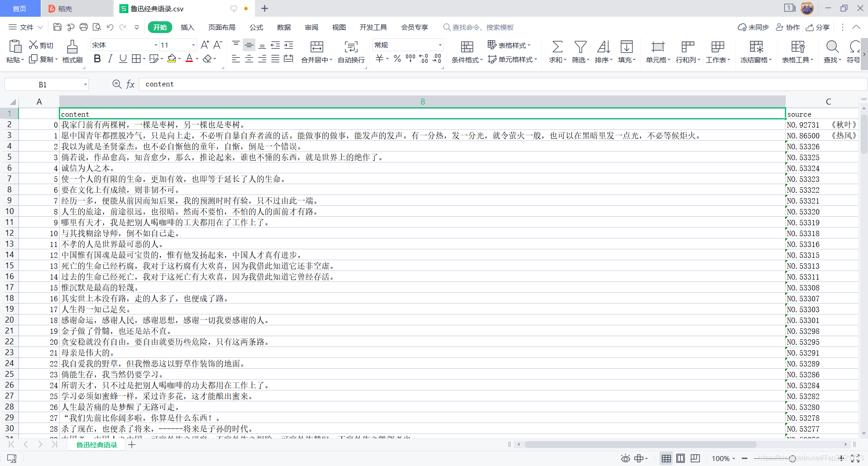Click the fx insert function icon
This screenshot has height=466, width=868.
[130, 84]
